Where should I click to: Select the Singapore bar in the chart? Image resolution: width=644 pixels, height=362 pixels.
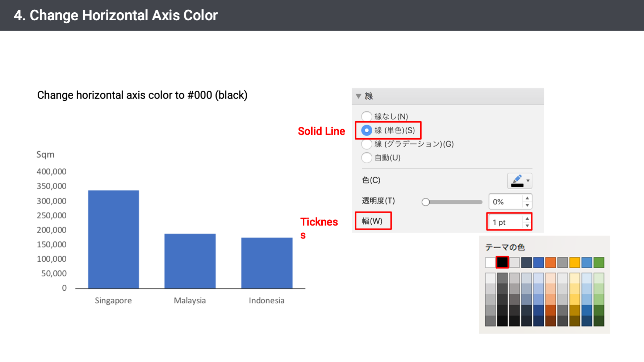click(113, 239)
